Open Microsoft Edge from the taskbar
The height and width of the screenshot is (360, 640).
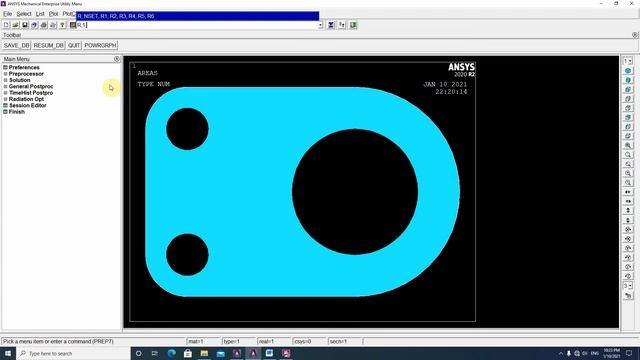coord(171,353)
